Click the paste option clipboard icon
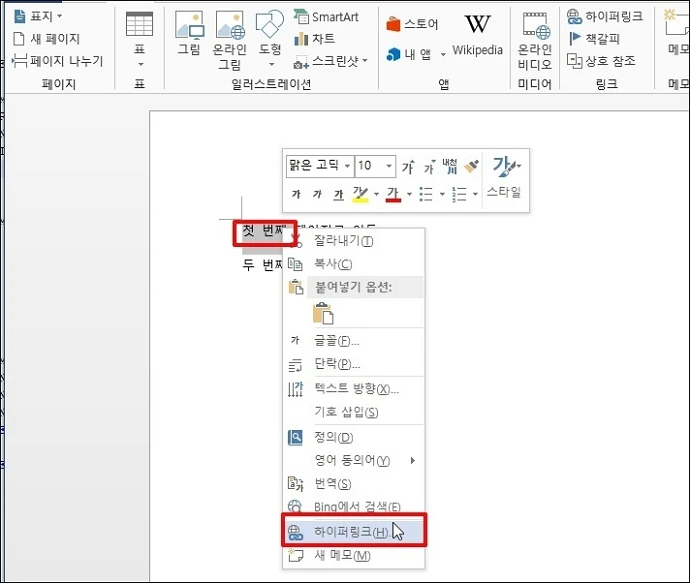The image size is (690, 583). [323, 313]
